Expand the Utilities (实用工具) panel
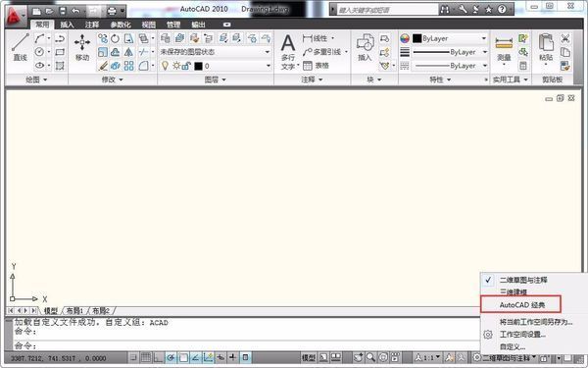Viewport: 588px width, 368px height. pos(510,79)
